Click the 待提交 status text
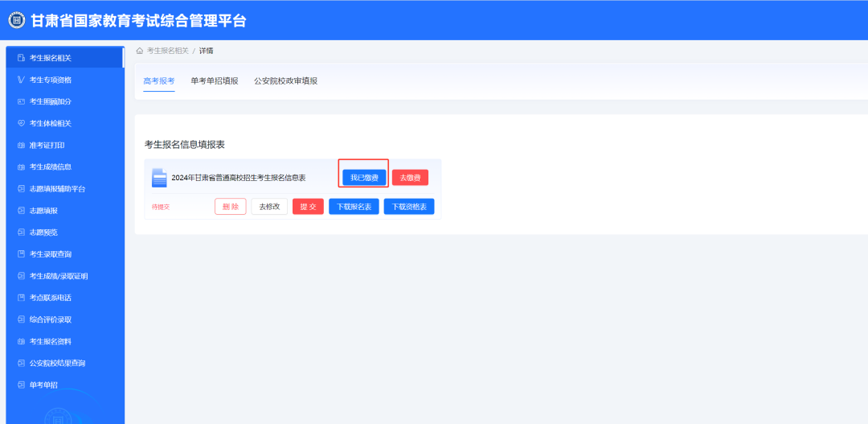Screen dimensions: 868x424 (x=161, y=208)
